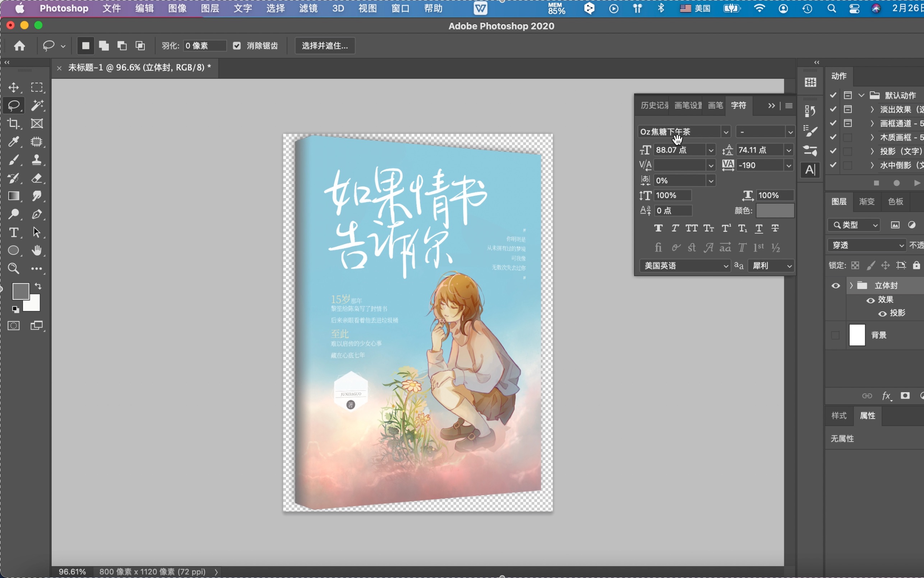Open the Character panel flyout menu

(x=789, y=106)
